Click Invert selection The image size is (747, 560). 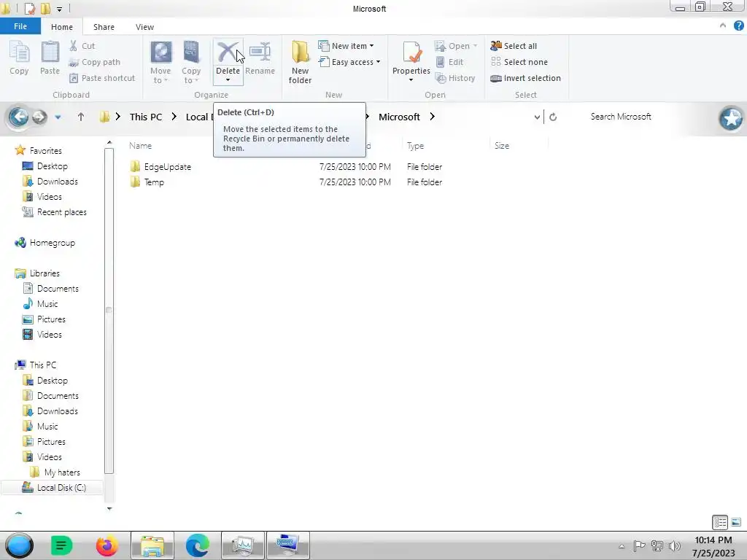[525, 78]
